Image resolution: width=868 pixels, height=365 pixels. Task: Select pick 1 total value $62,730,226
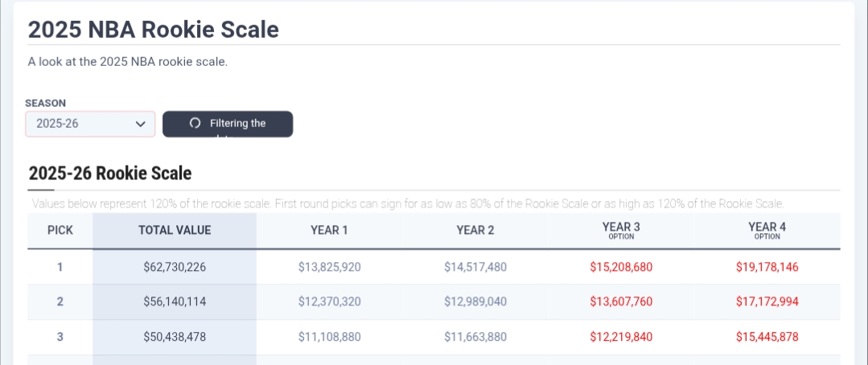coord(175,267)
